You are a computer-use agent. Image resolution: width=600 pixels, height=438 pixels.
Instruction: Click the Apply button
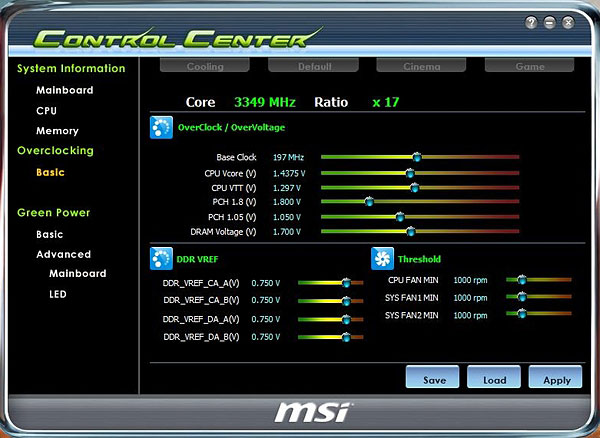(555, 377)
